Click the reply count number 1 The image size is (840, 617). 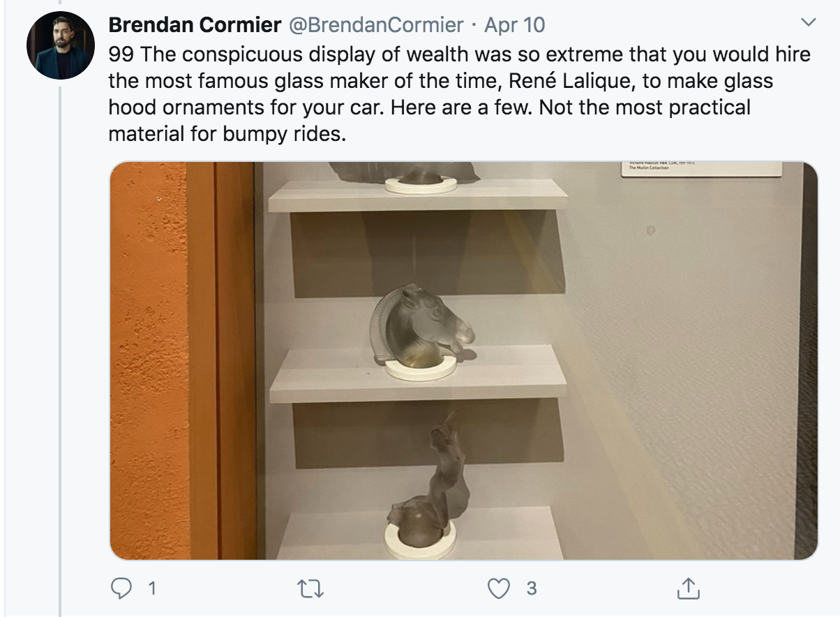pyautogui.click(x=151, y=588)
